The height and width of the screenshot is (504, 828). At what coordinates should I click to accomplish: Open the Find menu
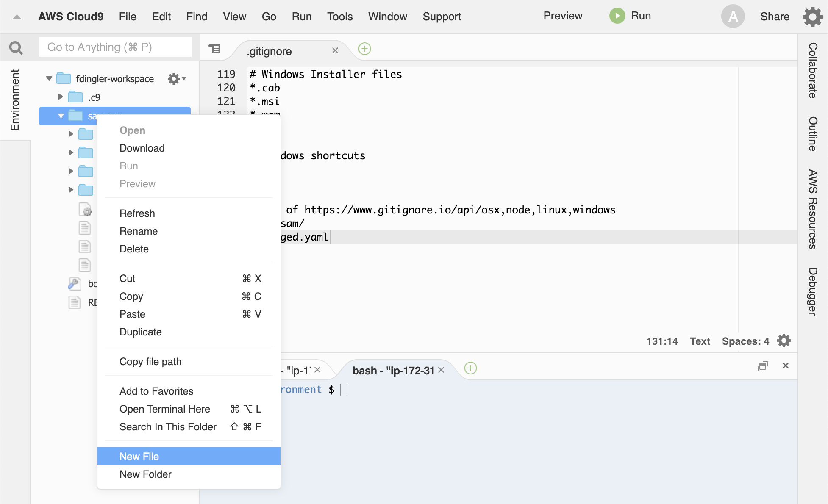[197, 17]
